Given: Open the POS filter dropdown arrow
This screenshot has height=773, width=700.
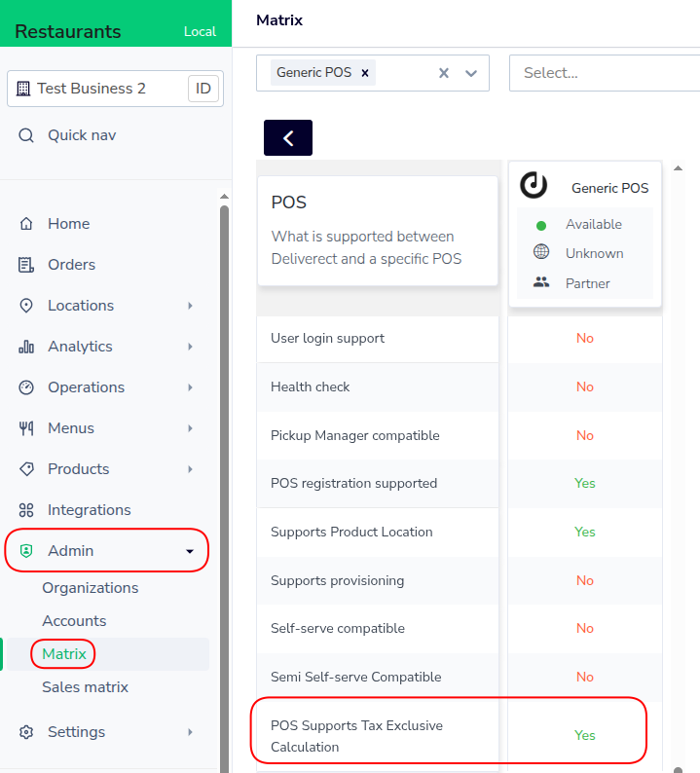Looking at the screenshot, I should (x=471, y=73).
